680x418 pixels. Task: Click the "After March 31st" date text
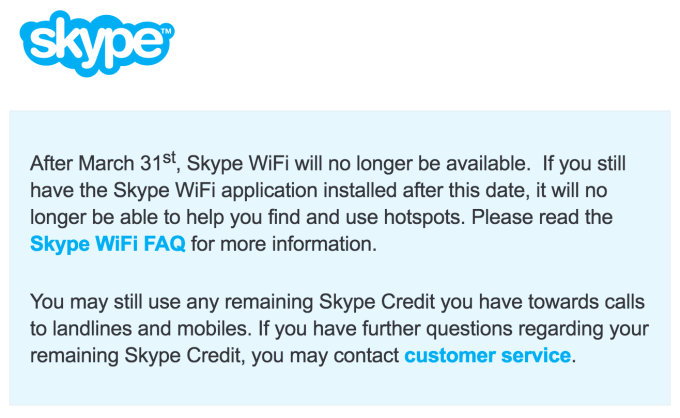click(x=100, y=162)
